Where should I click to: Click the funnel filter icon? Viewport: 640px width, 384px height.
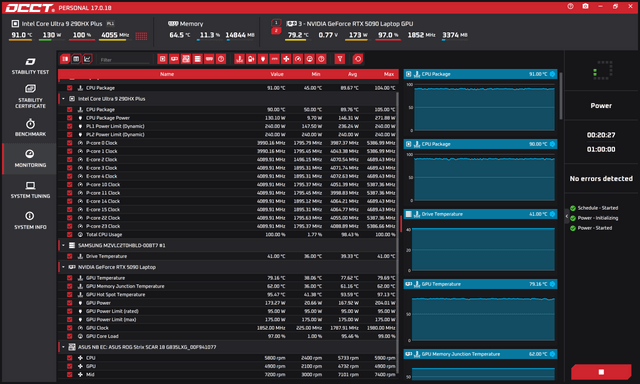(x=340, y=59)
